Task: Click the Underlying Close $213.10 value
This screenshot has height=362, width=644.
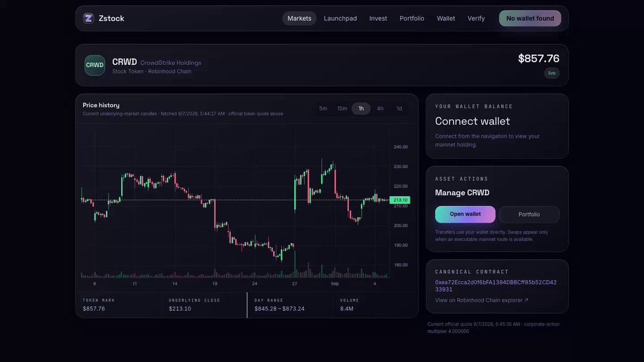Action: [180, 309]
